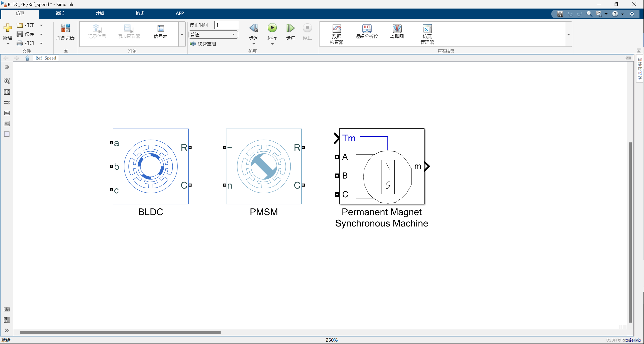Toggle the Property Inspector side panel
The height and width of the screenshot is (344, 644).
[640, 68]
